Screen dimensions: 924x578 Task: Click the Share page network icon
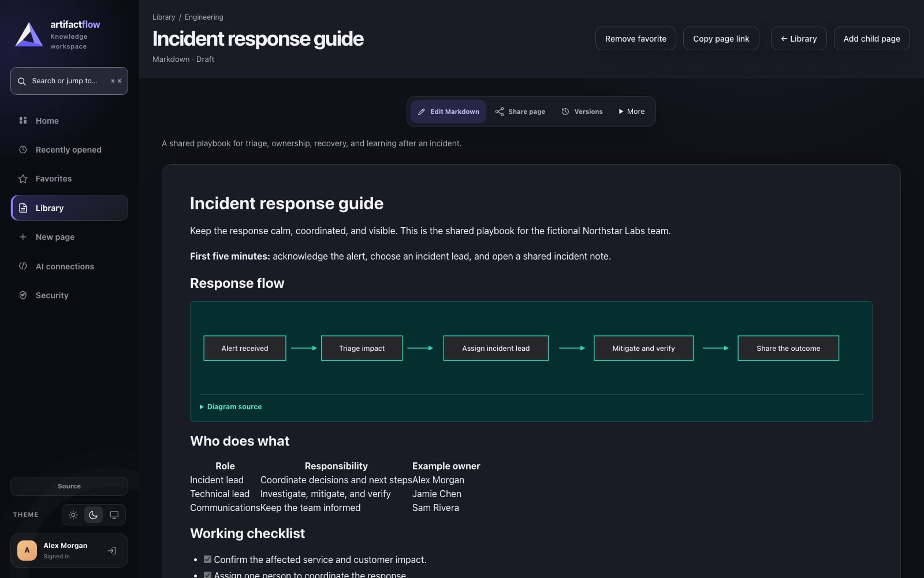500,112
